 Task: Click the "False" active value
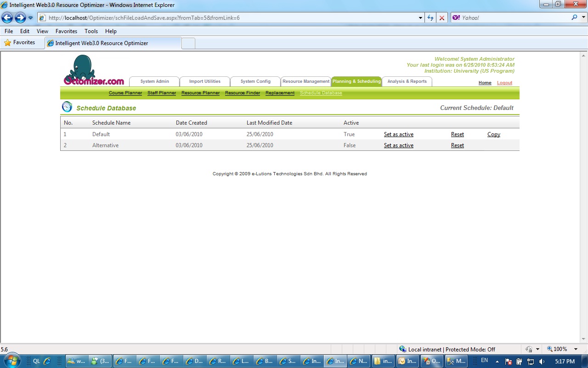click(x=350, y=145)
